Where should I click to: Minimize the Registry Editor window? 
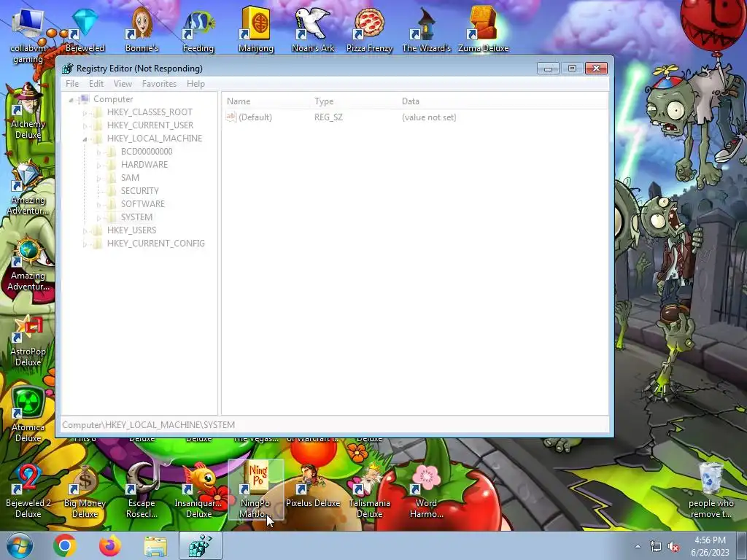pyautogui.click(x=548, y=69)
